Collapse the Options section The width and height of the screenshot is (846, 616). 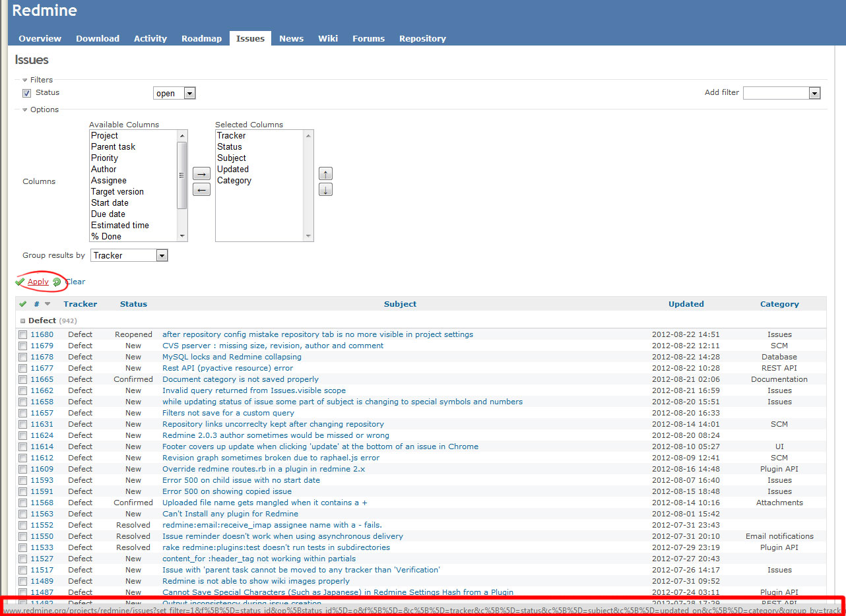(25, 109)
